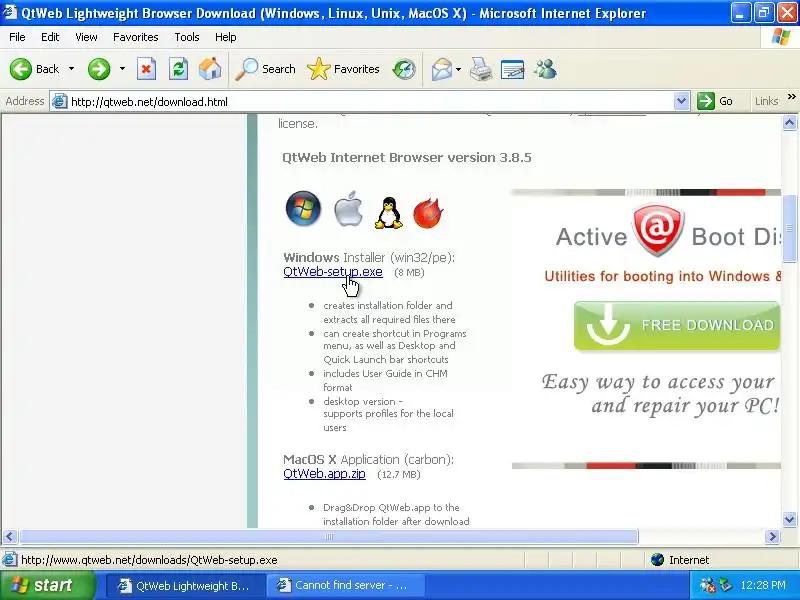Switch to Cannot find server taskbar window
The image size is (800, 600).
click(346, 585)
